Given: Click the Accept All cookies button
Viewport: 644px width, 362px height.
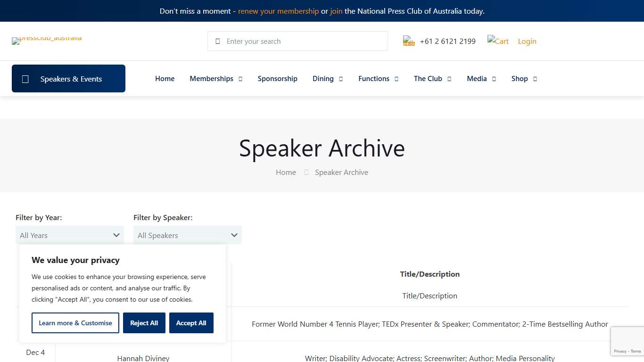Looking at the screenshot, I should [191, 323].
